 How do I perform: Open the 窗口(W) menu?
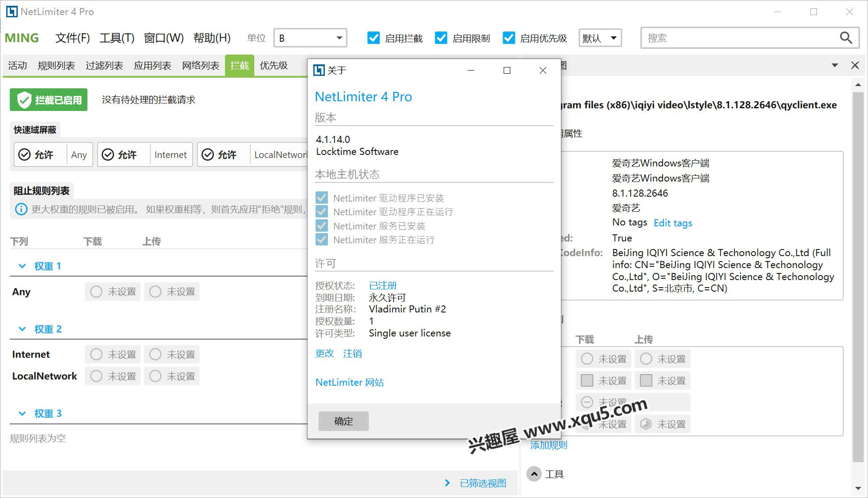point(164,38)
